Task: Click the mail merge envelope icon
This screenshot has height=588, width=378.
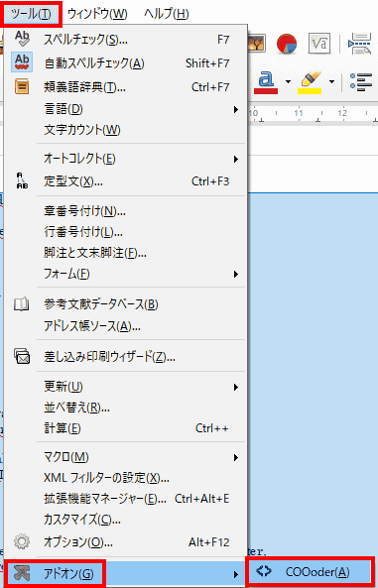Action: coord(22,356)
